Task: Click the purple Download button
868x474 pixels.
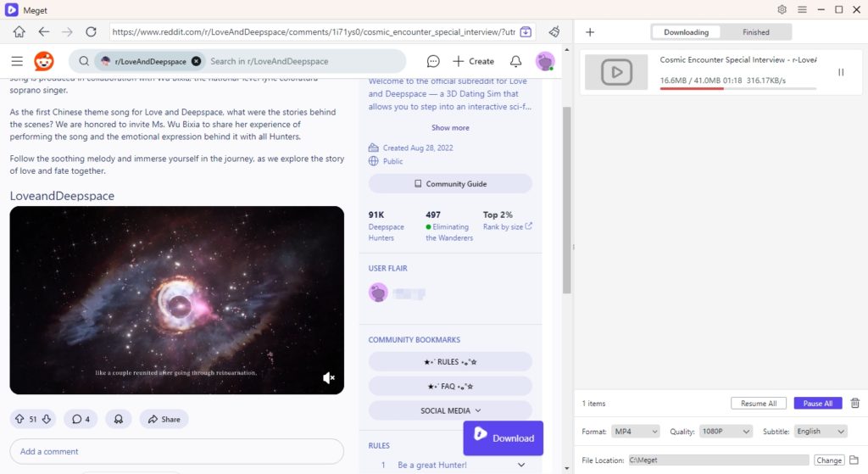Action: click(x=504, y=438)
